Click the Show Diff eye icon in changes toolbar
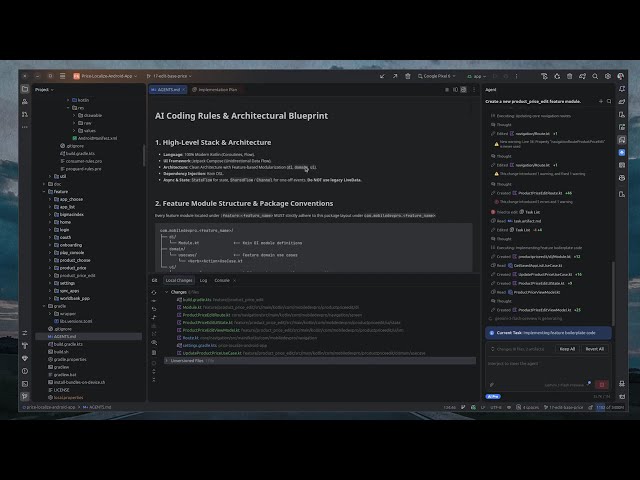This screenshot has height=480, width=640. tap(154, 342)
